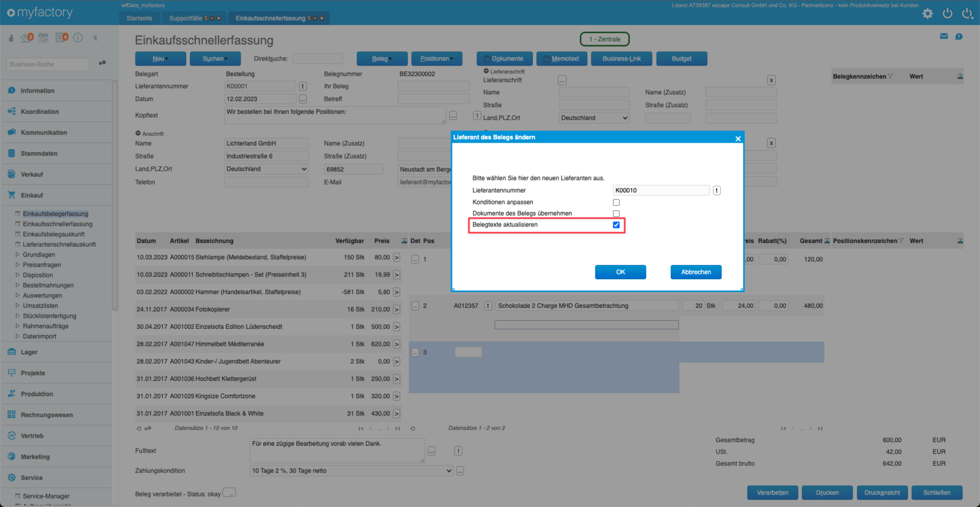
Task: Check Dokumente des Belegs übernehmen
Action: click(x=616, y=214)
